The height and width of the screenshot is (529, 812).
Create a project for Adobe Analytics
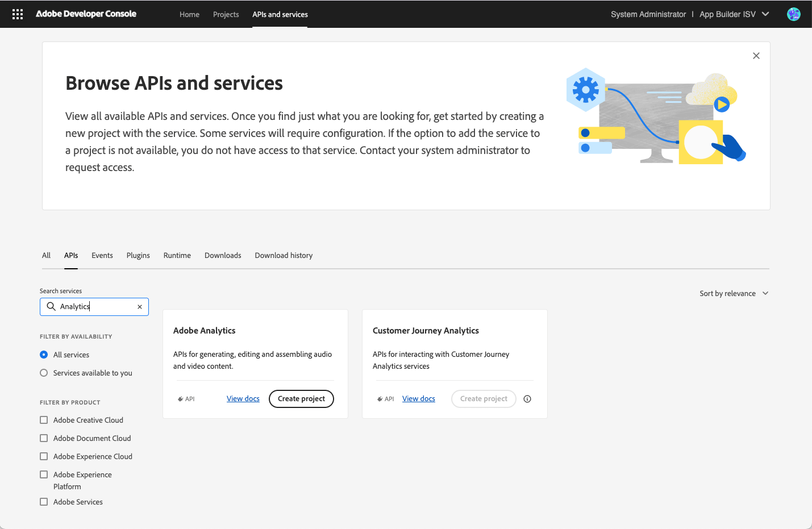[301, 398]
